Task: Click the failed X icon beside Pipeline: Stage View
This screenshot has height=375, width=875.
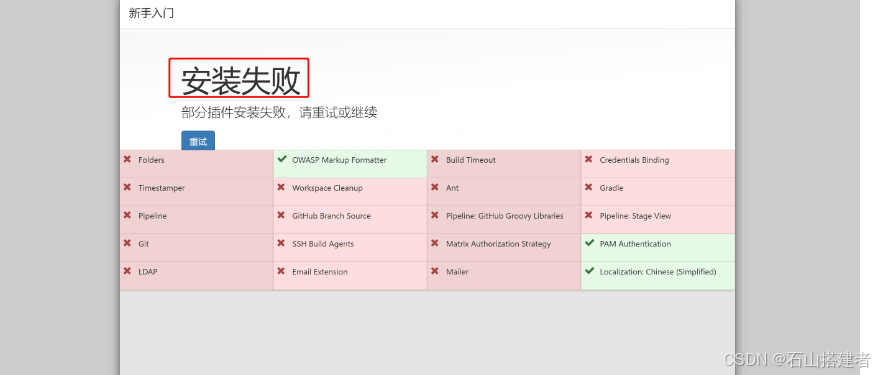Action: [x=589, y=215]
